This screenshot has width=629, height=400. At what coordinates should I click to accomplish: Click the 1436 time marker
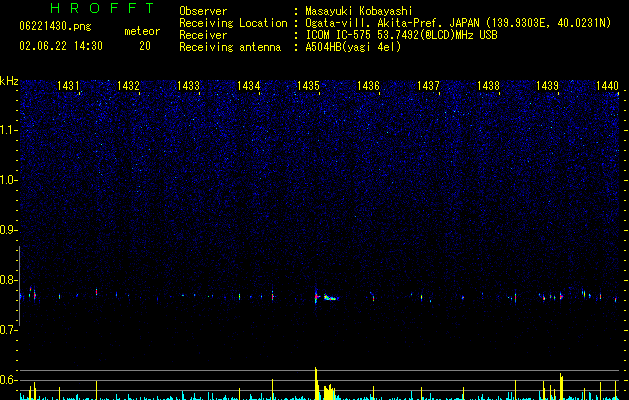pyautogui.click(x=368, y=85)
